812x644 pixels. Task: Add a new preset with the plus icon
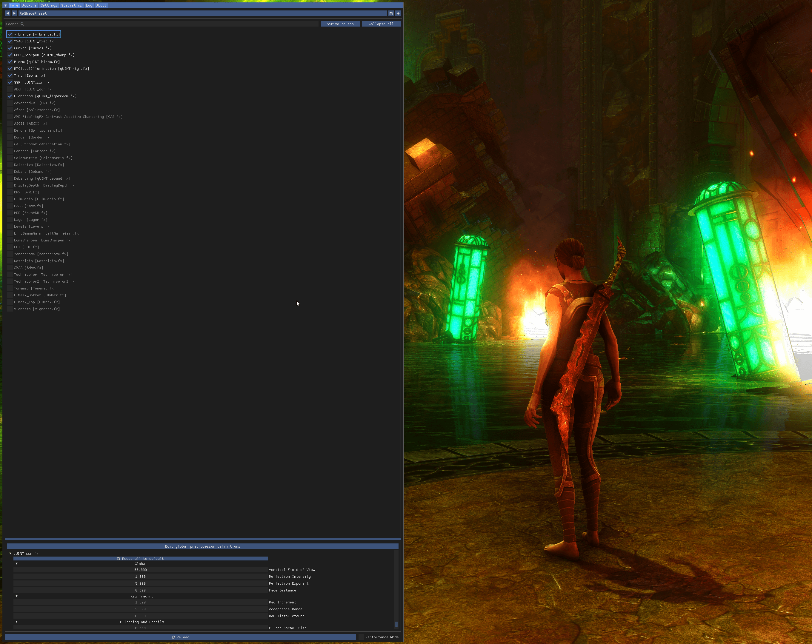tap(398, 13)
